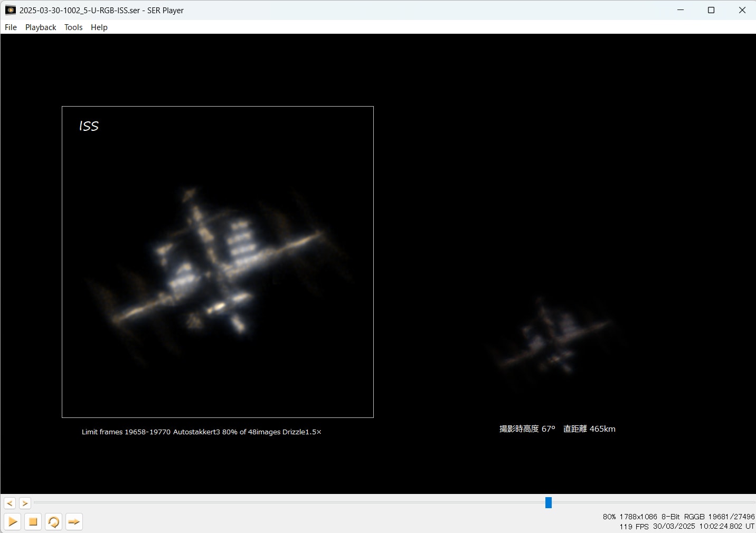
Task: Click the frame counter 19681/27496
Action: [731, 517]
